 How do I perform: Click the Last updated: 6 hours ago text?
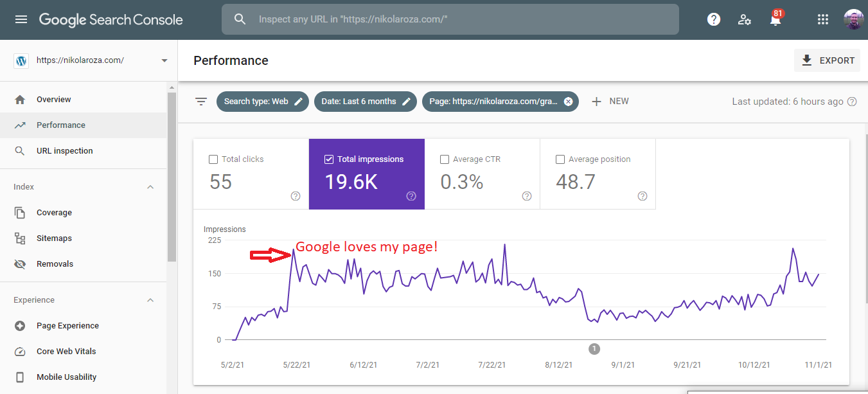pos(788,102)
